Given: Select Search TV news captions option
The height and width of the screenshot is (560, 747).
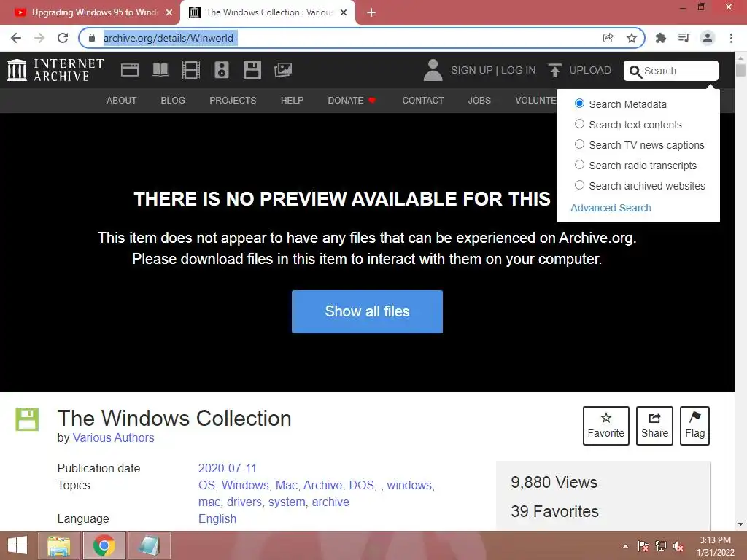Looking at the screenshot, I should click(579, 144).
